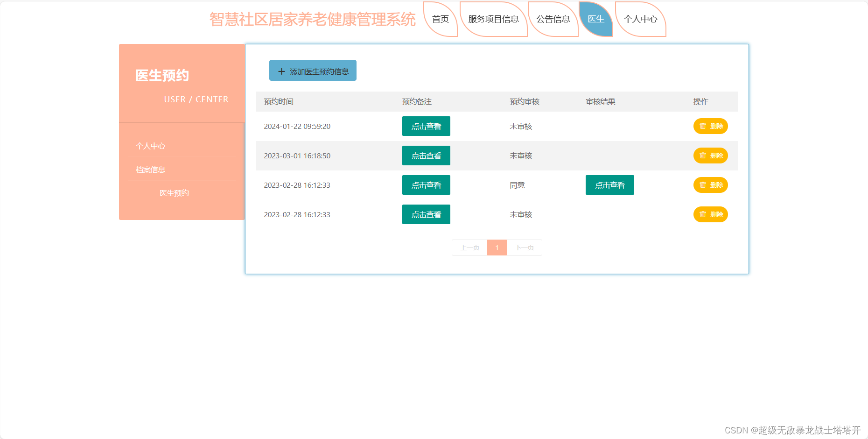Click the 预约审核 column header
The image size is (868, 439).
(x=525, y=101)
